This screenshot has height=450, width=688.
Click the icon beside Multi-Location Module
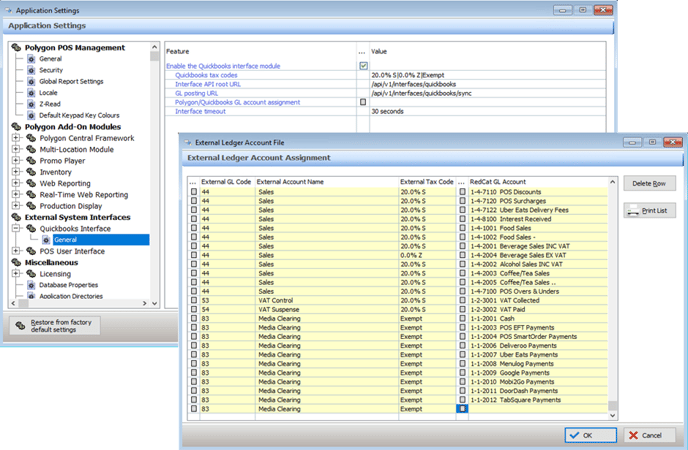click(x=31, y=150)
